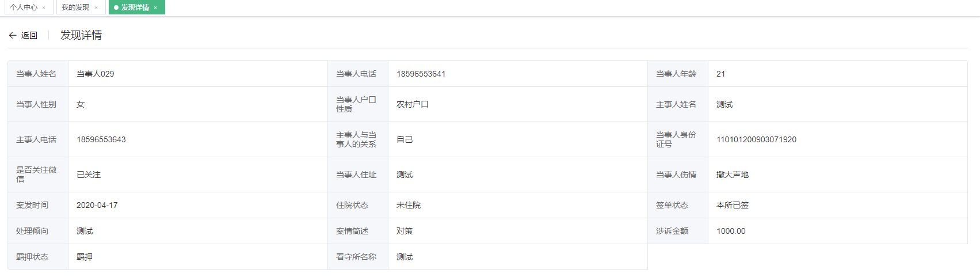Image resolution: width=980 pixels, height=277 pixels.
Task: Click the 当事人身份证号 label cell
Action: coord(678,139)
